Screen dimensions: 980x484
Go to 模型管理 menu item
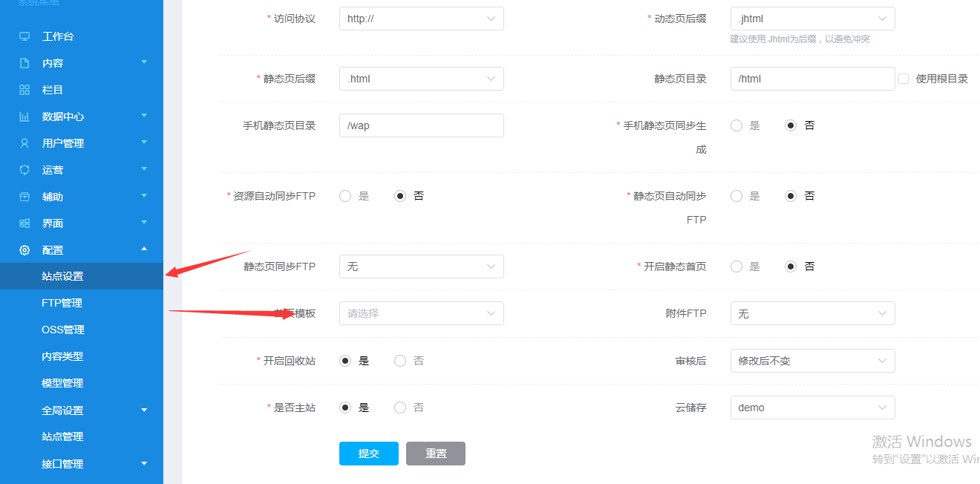click(62, 383)
